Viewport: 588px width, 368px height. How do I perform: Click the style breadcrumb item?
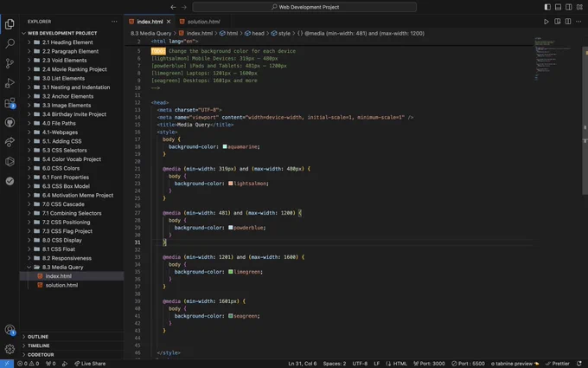281,34
